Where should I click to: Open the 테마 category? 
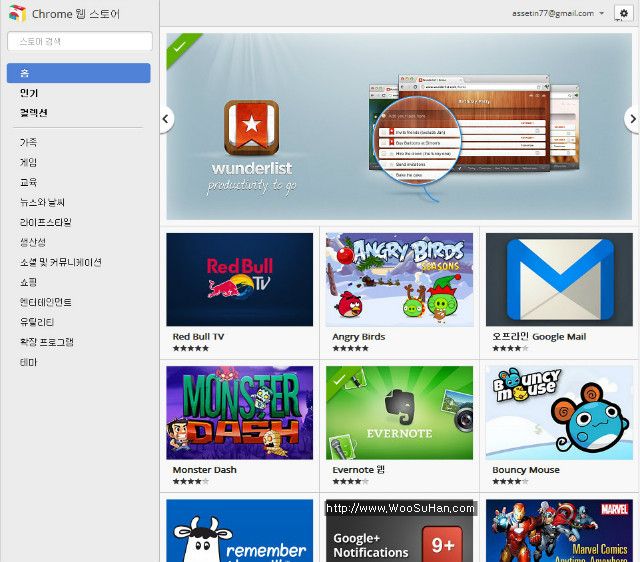29,362
